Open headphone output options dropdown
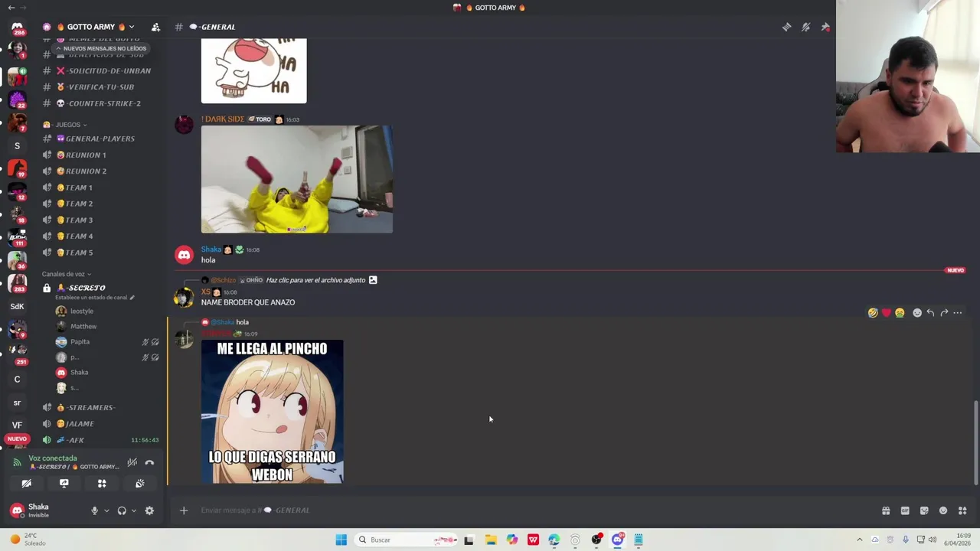Image resolution: width=980 pixels, height=551 pixels. coord(133,510)
